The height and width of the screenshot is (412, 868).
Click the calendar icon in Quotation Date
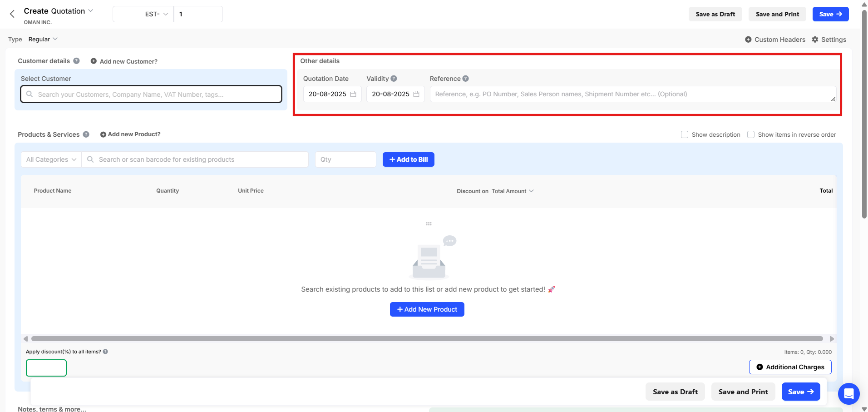(x=353, y=94)
